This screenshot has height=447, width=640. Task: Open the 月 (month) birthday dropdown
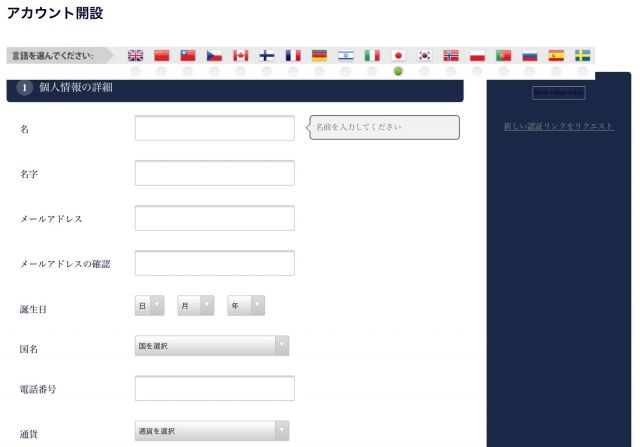point(195,306)
